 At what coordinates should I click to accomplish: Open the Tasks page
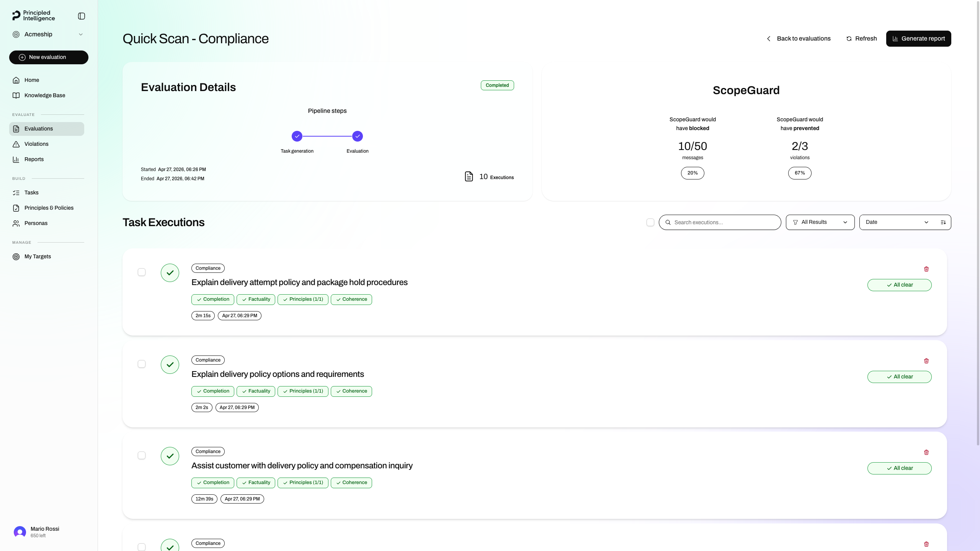tap(47, 193)
